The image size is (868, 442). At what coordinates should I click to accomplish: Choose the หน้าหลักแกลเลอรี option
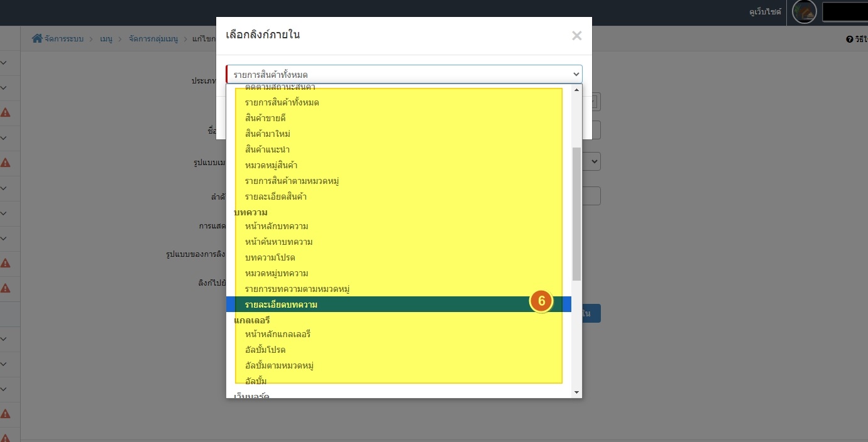(398, 334)
